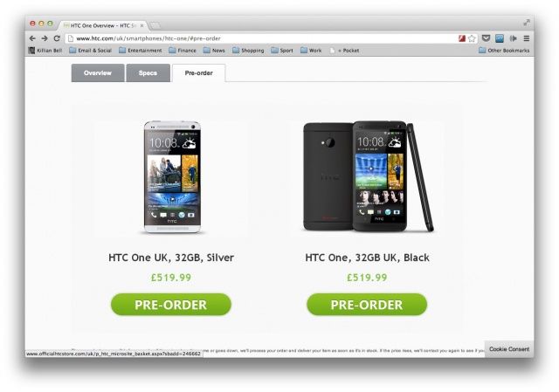The height and width of the screenshot is (392, 559).
Task: Click the browser forward arrow
Action: 45,38
